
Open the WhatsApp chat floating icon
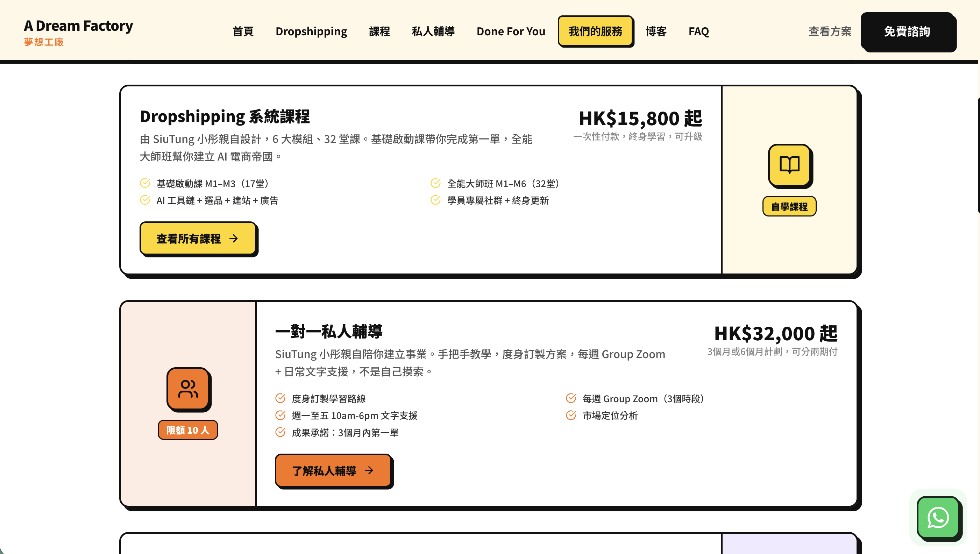pyautogui.click(x=938, y=517)
